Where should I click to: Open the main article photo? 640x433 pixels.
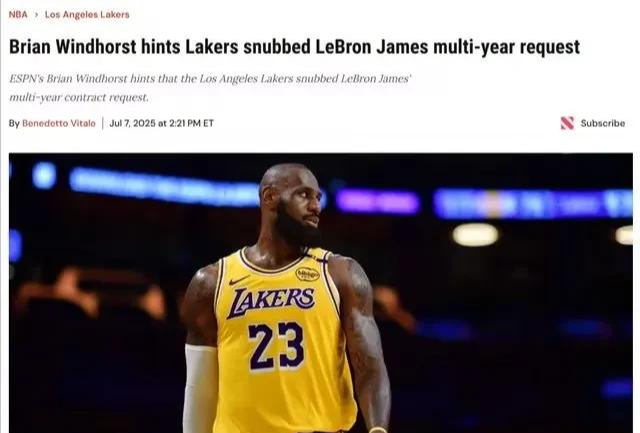321,293
